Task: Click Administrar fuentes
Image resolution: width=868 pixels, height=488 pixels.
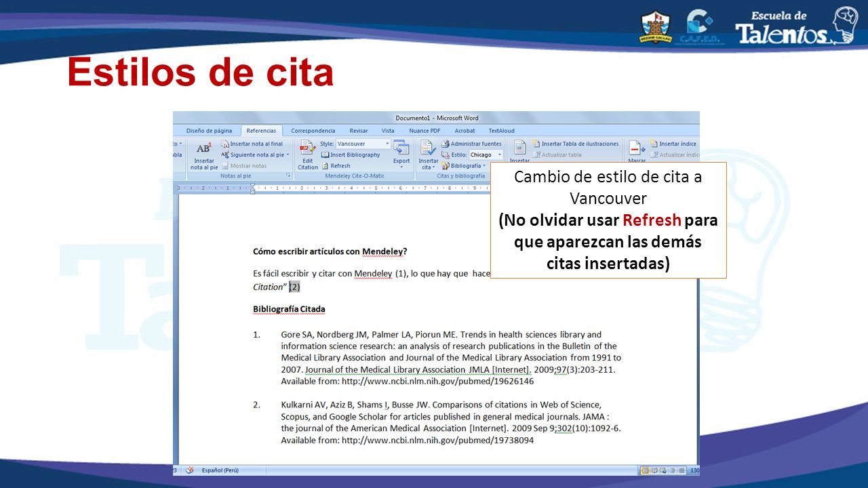Action: pos(471,144)
